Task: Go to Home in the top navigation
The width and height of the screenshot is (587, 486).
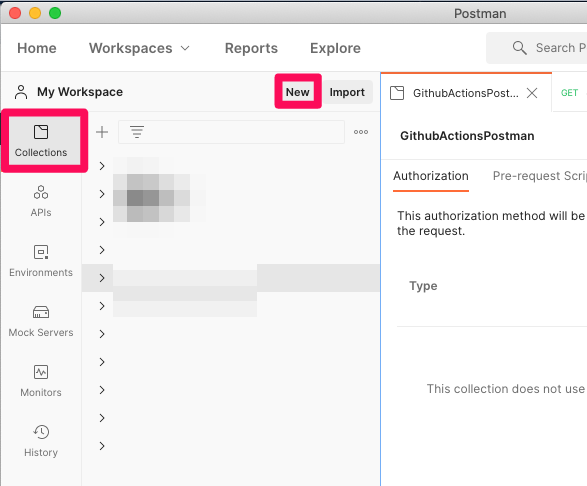Action: 37,48
